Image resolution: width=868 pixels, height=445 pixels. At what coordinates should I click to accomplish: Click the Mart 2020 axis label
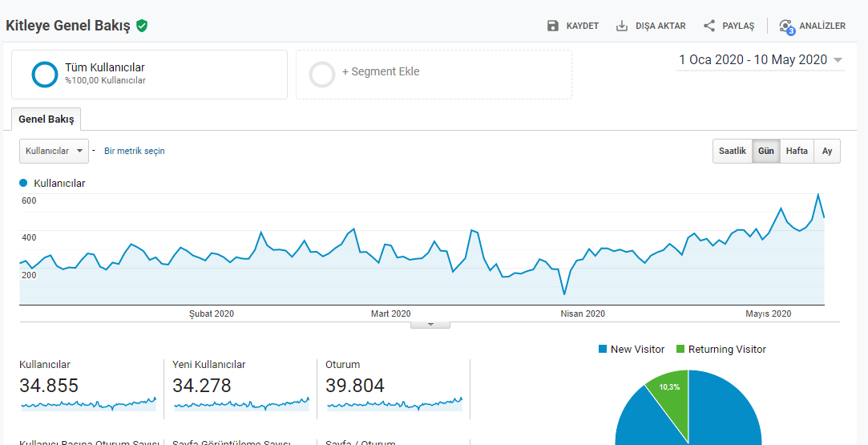point(391,314)
